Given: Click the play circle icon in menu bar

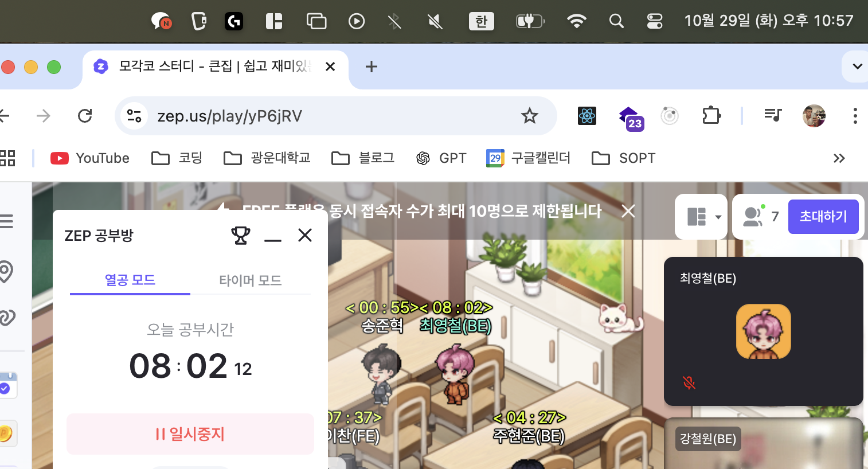Looking at the screenshot, I should coord(357,22).
